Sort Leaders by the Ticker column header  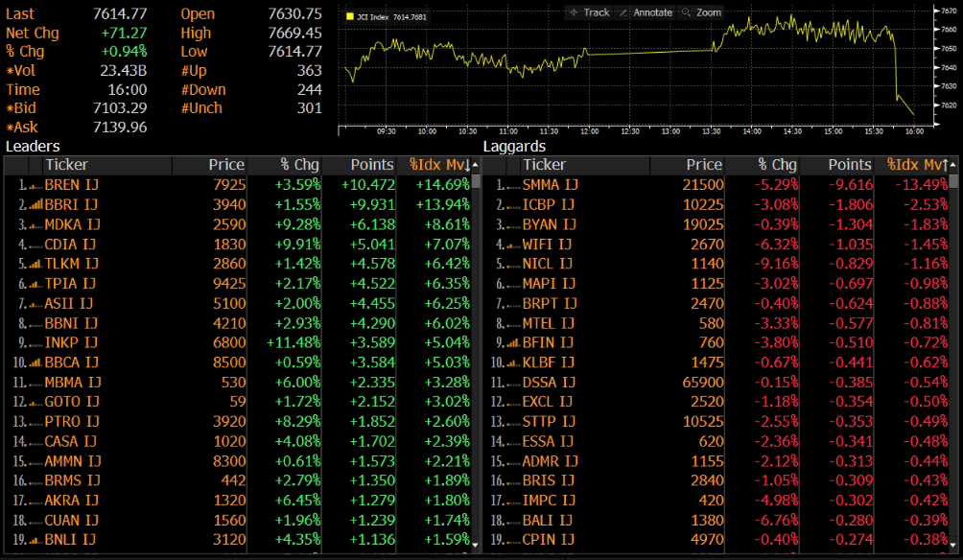(x=107, y=165)
